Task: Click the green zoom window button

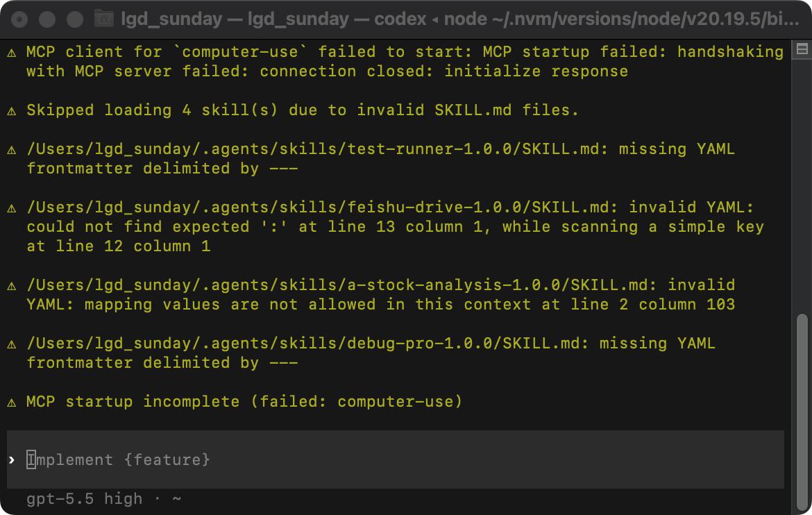Action: click(x=75, y=19)
